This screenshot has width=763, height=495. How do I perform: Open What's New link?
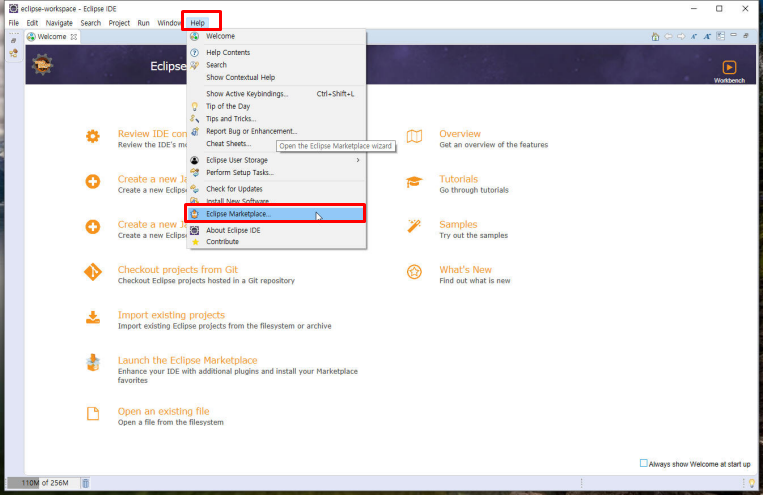[465, 270]
